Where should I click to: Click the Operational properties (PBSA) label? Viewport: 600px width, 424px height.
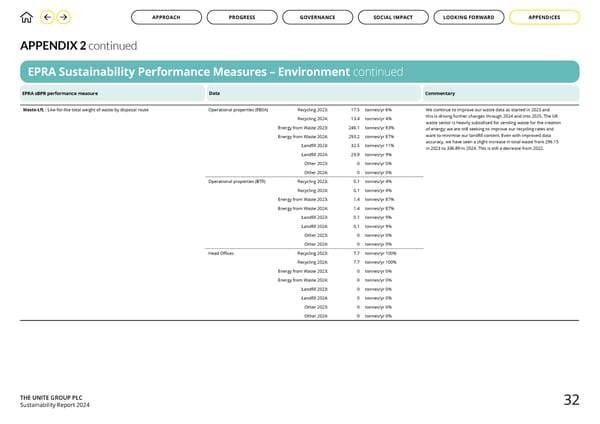(x=238, y=109)
